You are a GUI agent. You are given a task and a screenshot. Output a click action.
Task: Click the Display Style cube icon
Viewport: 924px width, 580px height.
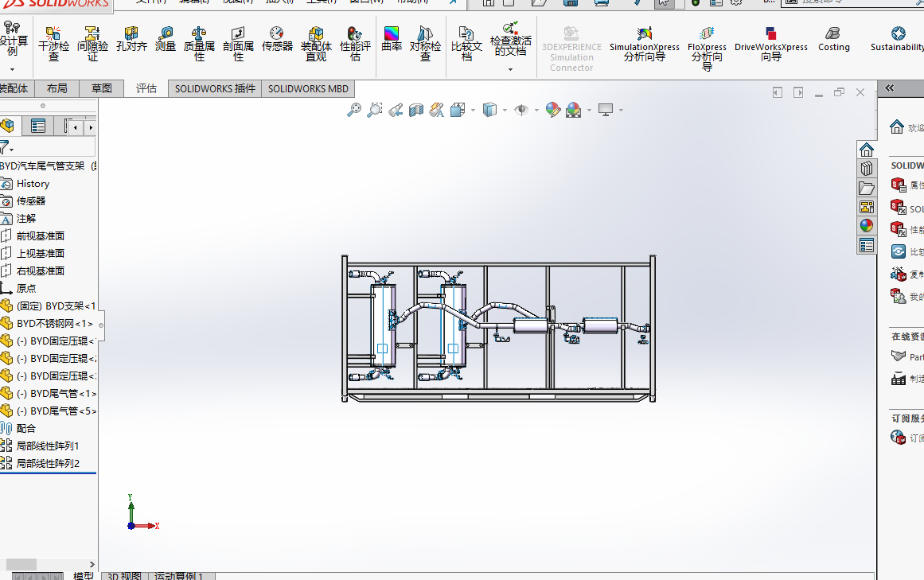(x=489, y=110)
